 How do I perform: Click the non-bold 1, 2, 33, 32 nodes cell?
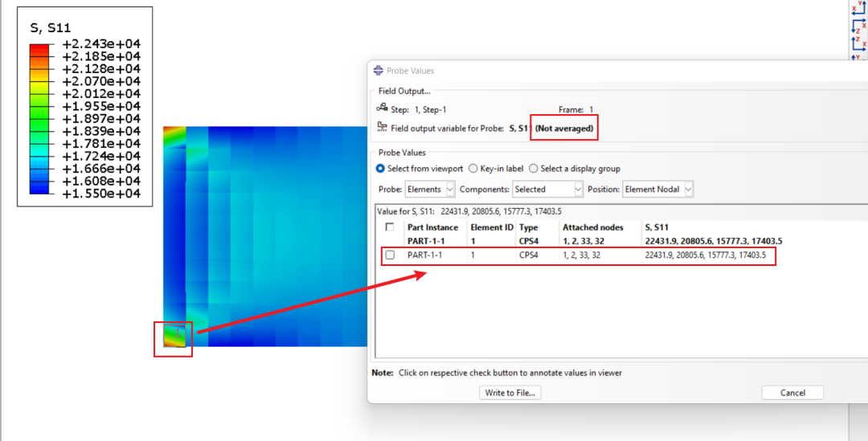581,255
